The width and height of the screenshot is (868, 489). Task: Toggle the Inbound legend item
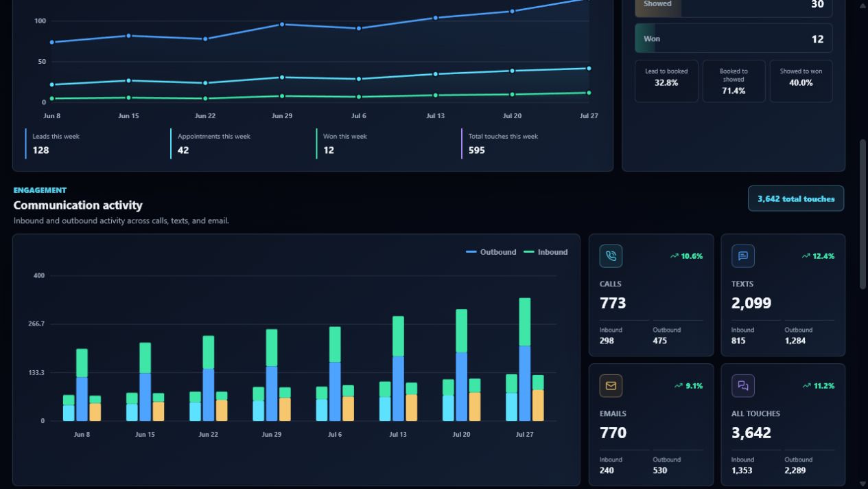[x=546, y=252]
